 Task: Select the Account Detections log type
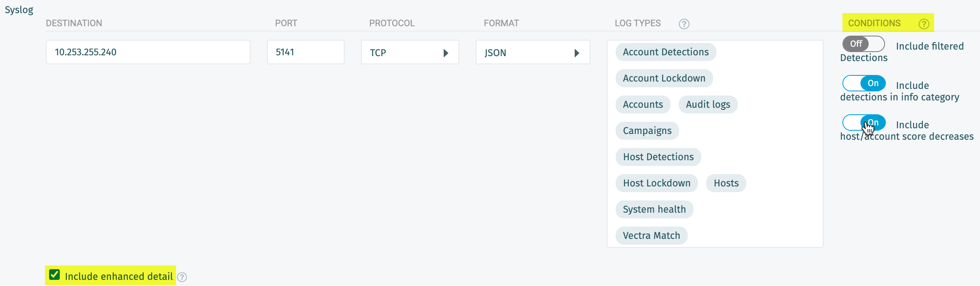click(665, 52)
